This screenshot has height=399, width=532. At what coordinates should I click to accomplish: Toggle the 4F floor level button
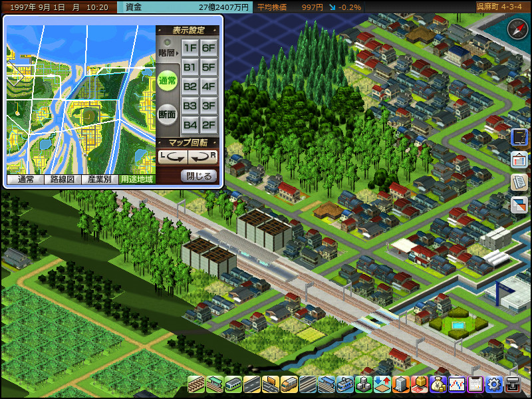coord(209,86)
